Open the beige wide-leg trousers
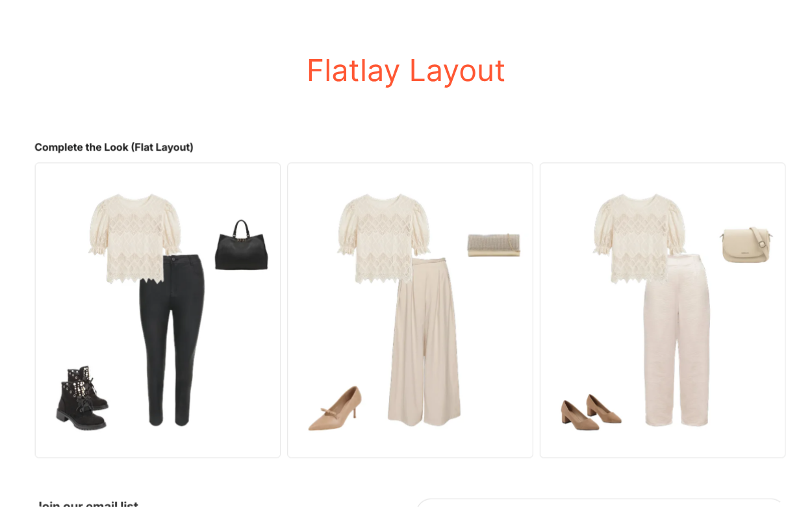Image resolution: width=812 pixels, height=524 pixels. tap(424, 342)
